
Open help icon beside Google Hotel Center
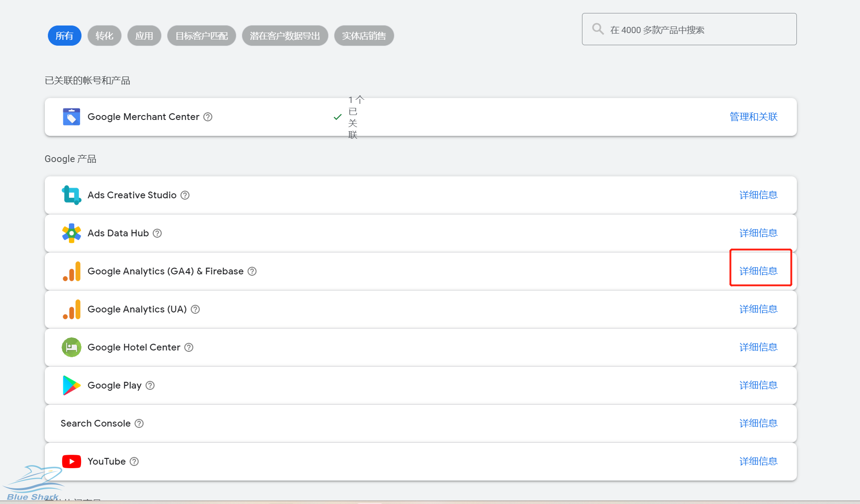tap(189, 347)
